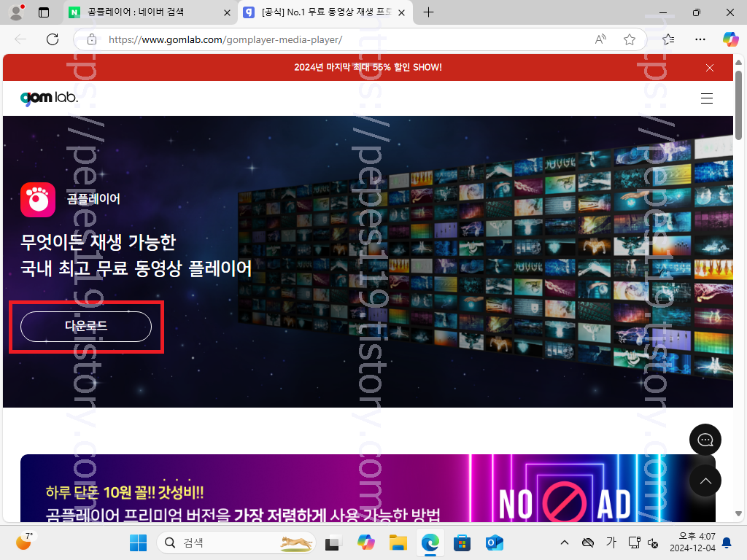View site information lock icon

pos(92,39)
